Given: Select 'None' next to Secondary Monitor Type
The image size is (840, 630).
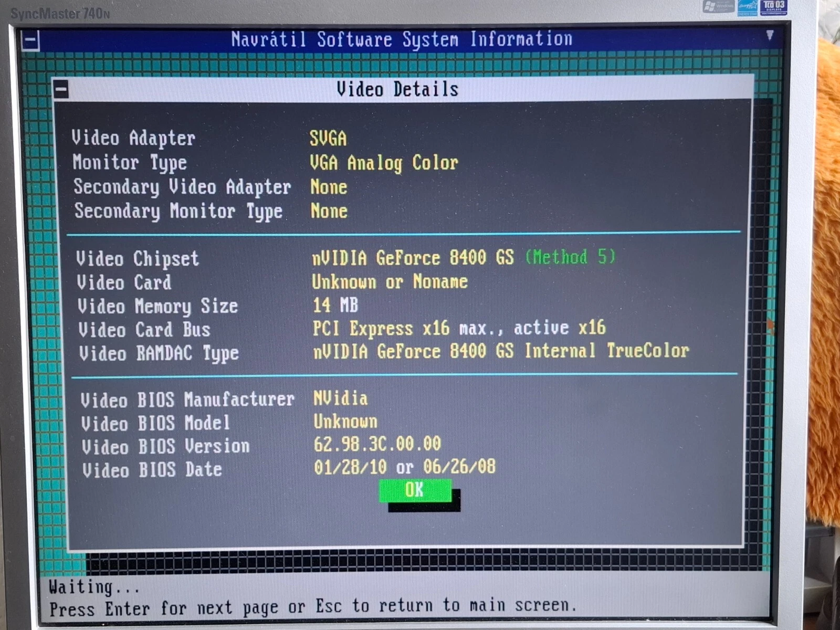Looking at the screenshot, I should point(329,211).
